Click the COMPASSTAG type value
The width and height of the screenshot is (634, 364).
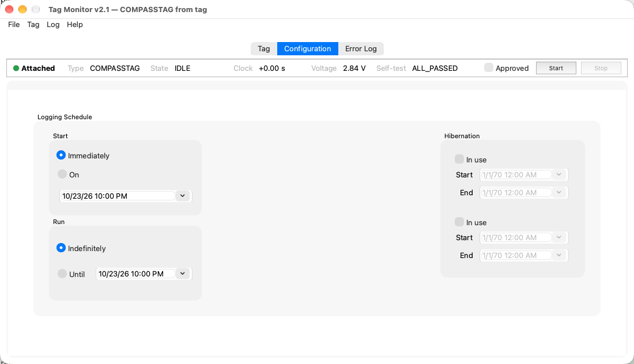point(115,69)
